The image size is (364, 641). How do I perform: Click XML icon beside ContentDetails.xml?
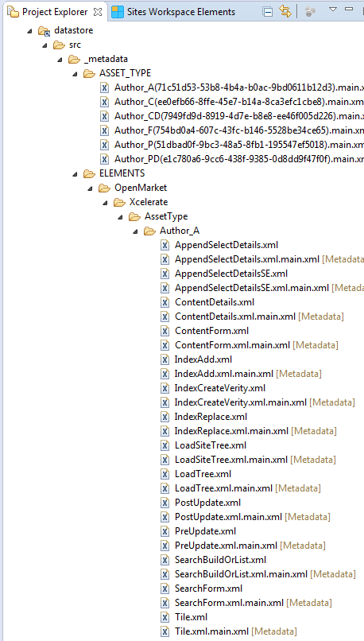tap(165, 302)
